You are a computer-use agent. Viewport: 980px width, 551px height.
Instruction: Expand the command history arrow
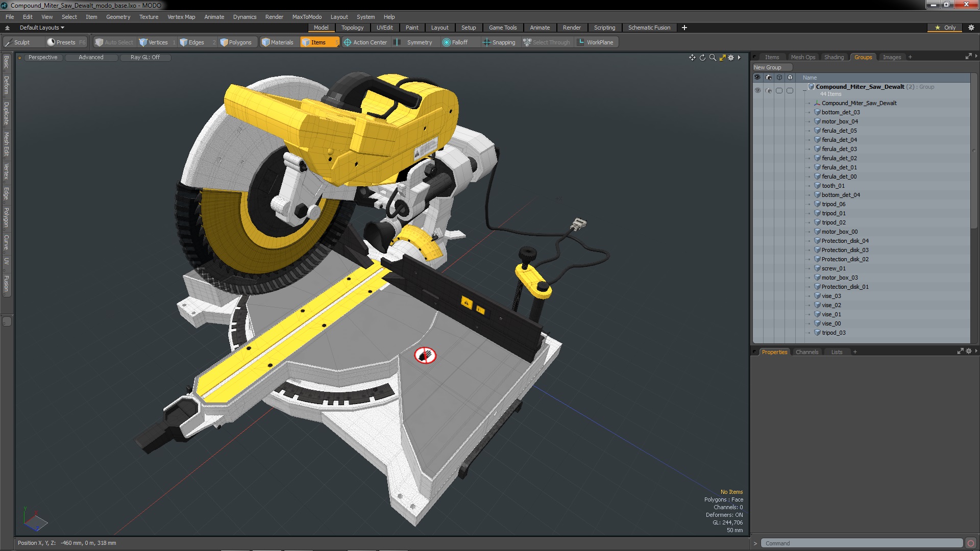755,543
